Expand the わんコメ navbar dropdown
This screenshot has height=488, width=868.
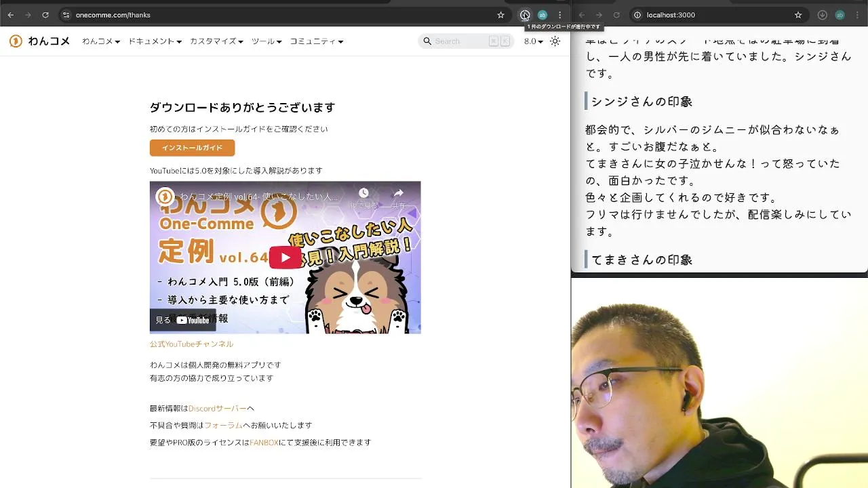(101, 41)
